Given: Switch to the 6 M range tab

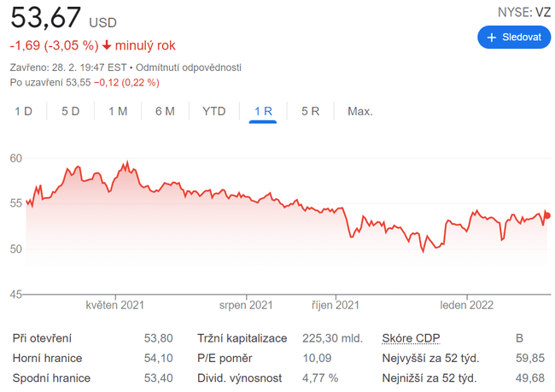Looking at the screenshot, I should 165,111.
